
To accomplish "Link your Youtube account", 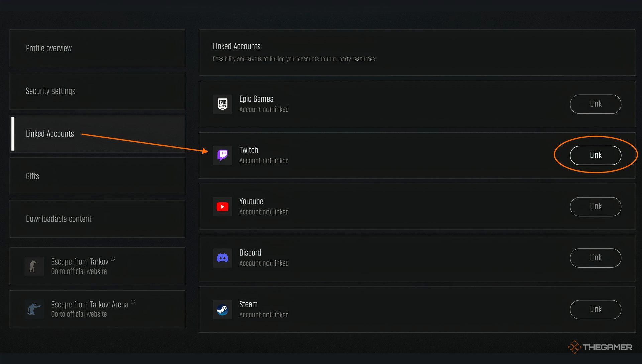I will (x=595, y=207).
